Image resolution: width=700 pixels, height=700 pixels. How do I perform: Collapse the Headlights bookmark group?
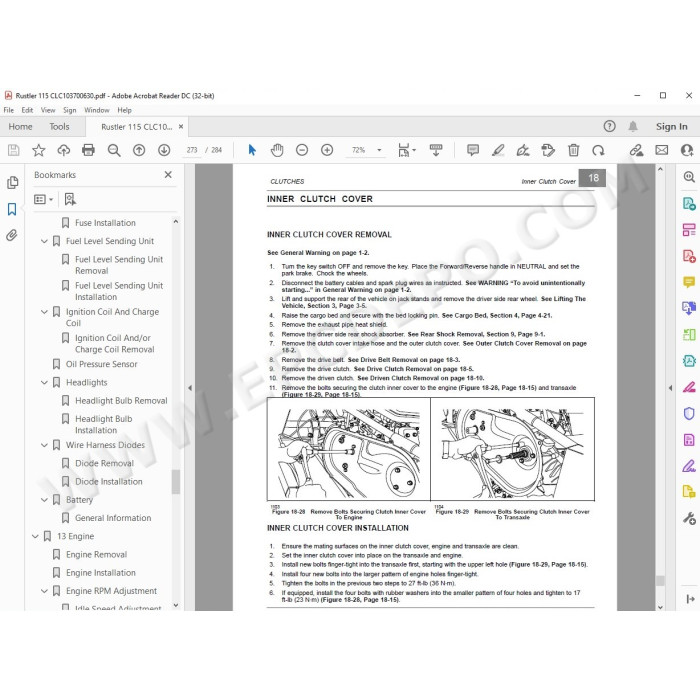(x=44, y=383)
